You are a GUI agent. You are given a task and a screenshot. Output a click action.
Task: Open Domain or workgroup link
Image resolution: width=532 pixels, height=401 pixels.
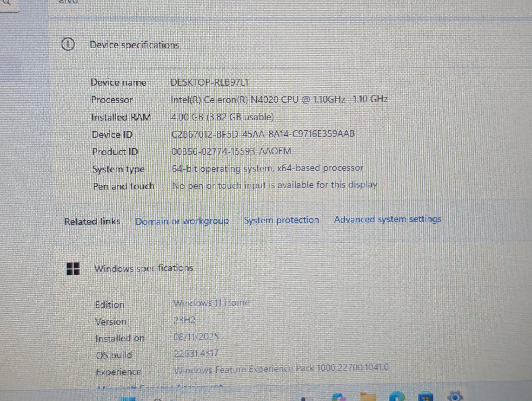tap(182, 221)
